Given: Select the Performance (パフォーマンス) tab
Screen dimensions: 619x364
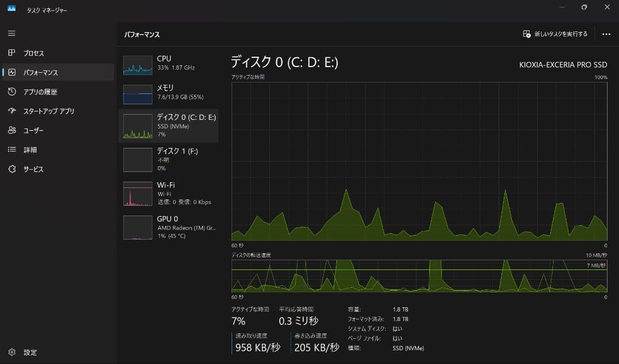Looking at the screenshot, I should pos(11,72).
